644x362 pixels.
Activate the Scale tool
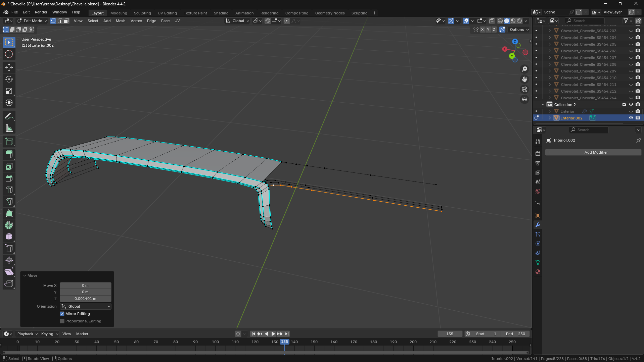pyautogui.click(x=9, y=91)
